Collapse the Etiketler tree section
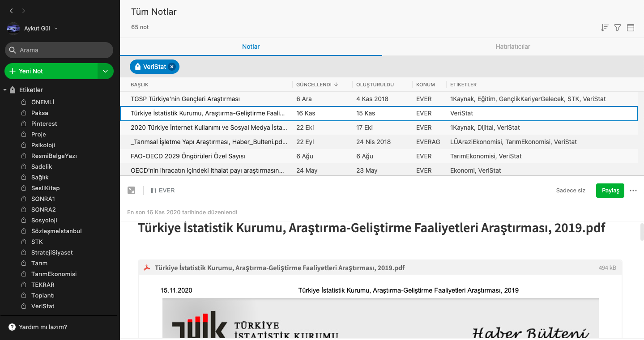 tap(5, 90)
